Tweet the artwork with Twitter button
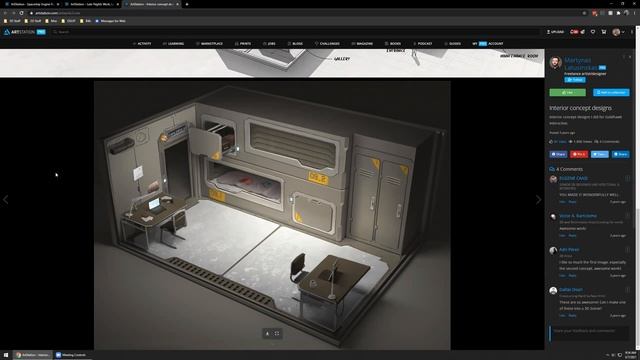This screenshot has height=360, width=640. pyautogui.click(x=600, y=154)
